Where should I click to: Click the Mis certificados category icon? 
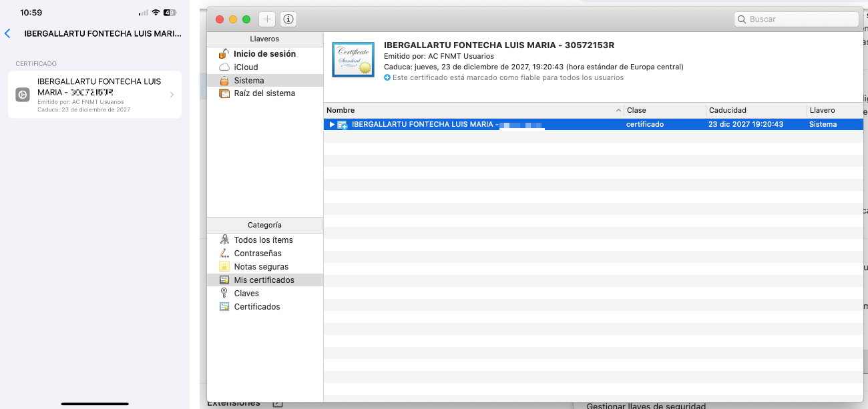pyautogui.click(x=224, y=280)
